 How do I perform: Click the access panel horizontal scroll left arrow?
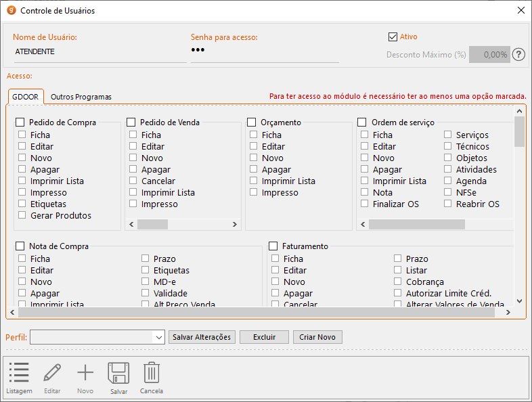(12, 313)
